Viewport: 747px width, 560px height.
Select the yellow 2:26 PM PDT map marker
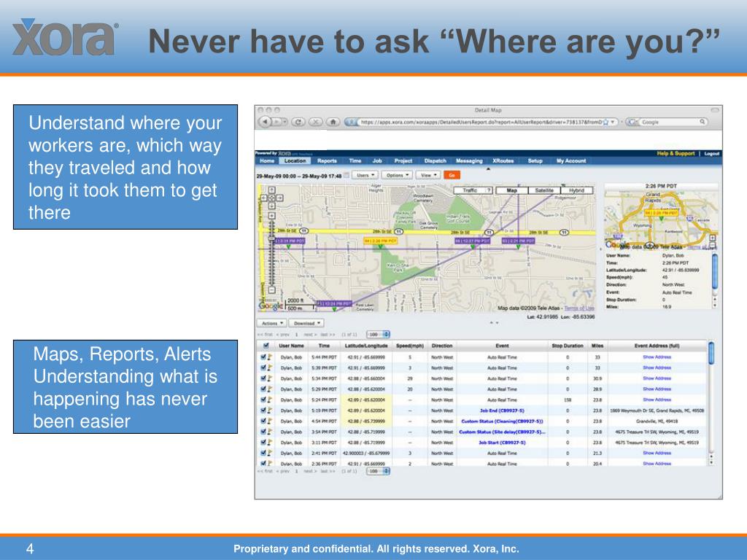[380, 241]
